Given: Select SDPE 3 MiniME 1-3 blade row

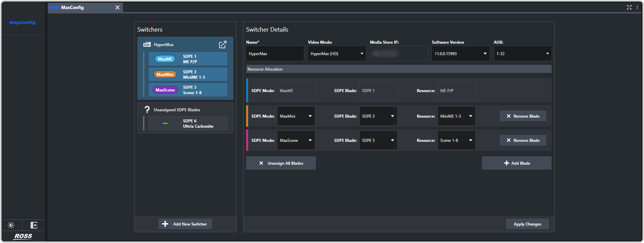Looking at the screenshot, I should tap(188, 75).
